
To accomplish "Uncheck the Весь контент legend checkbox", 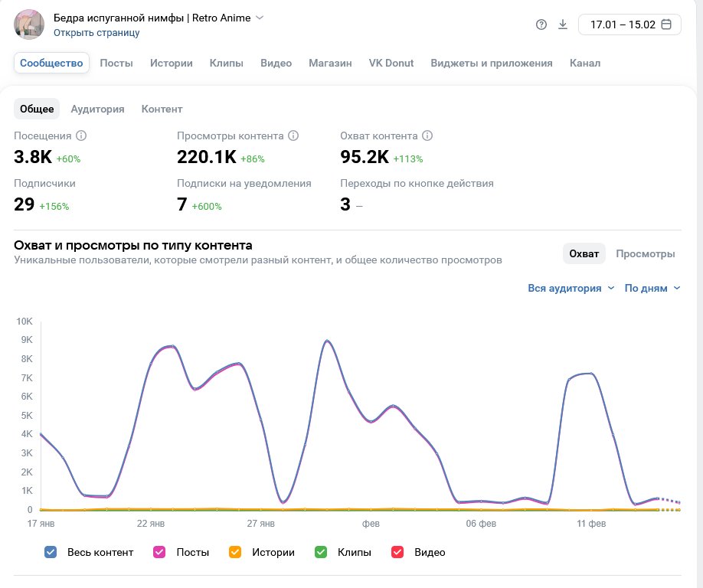I will [51, 552].
